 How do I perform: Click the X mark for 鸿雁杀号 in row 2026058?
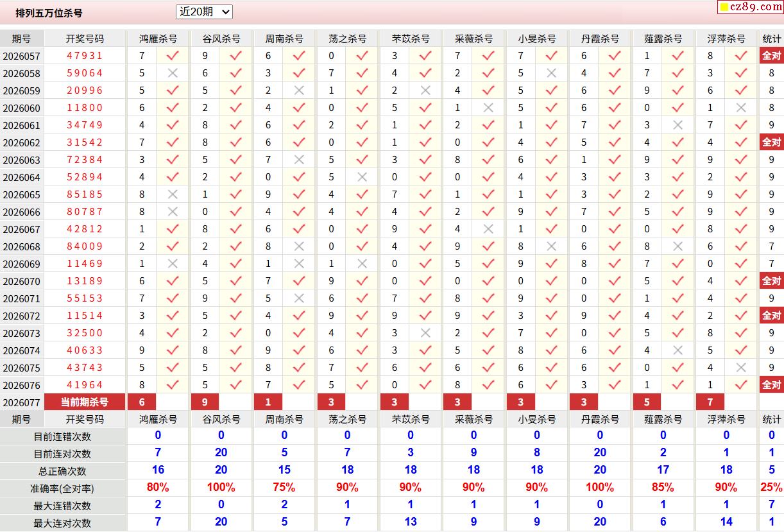[x=173, y=73]
